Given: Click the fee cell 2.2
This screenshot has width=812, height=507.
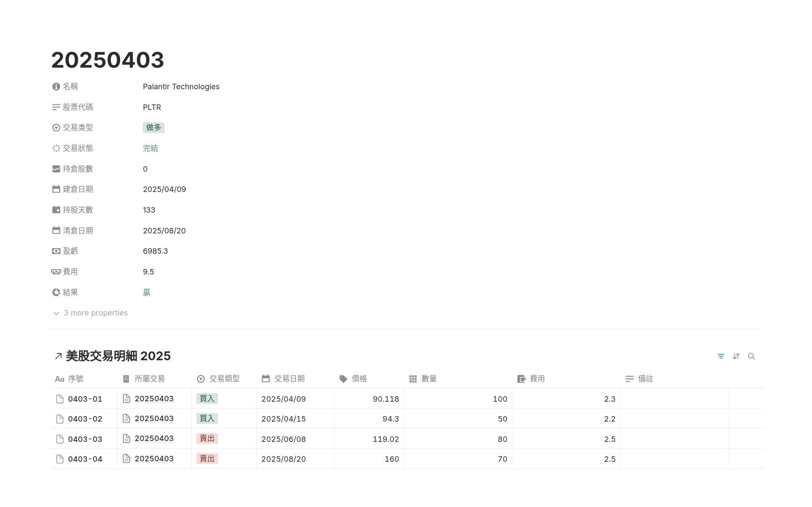Looking at the screenshot, I should point(566,419).
